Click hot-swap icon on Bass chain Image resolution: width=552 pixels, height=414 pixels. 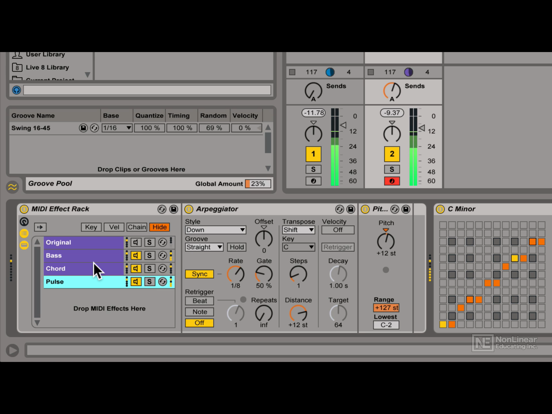(162, 255)
